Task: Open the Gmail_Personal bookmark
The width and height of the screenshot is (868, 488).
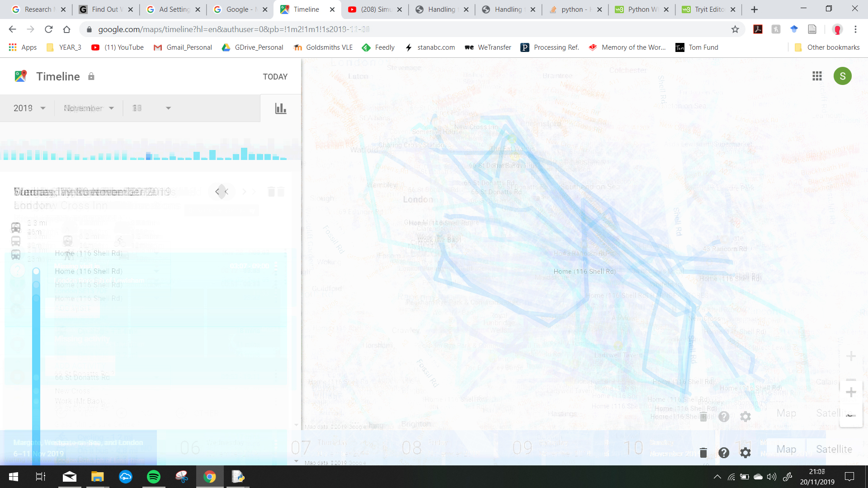Action: click(183, 47)
